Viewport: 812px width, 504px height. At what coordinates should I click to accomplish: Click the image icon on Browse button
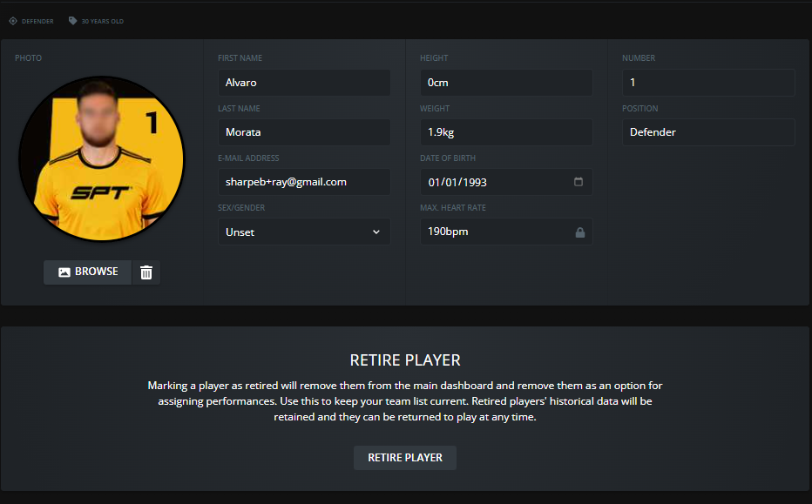(64, 272)
